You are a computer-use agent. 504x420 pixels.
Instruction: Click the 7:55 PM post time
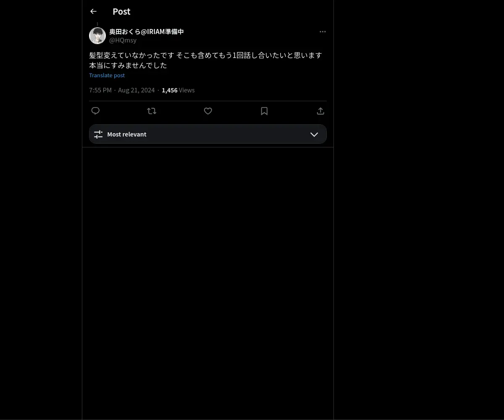click(x=100, y=90)
